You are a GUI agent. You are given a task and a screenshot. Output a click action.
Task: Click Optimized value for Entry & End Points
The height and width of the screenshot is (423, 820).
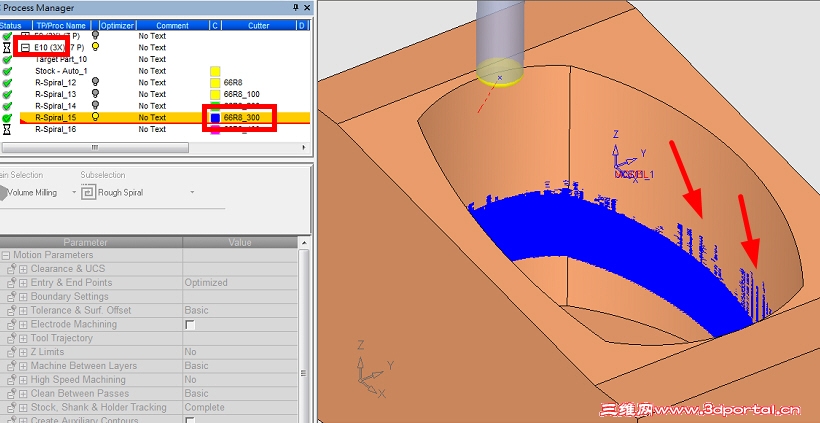point(206,282)
